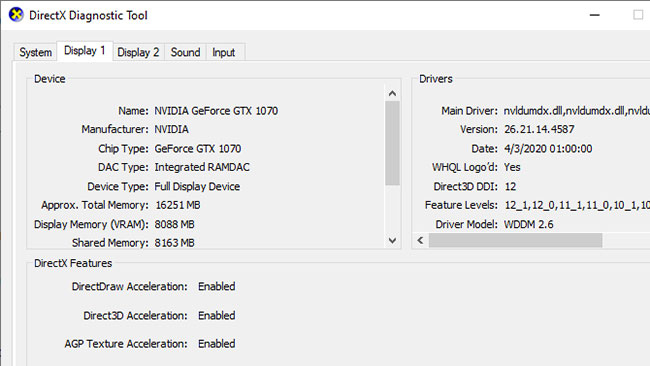650x366 pixels.
Task: Click the Display Memory 8088 MB value
Action: tap(175, 224)
